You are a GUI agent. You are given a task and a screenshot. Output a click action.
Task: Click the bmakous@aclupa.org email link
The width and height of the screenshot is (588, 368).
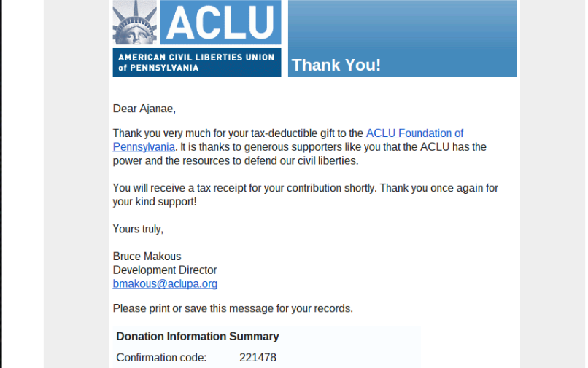[165, 284]
